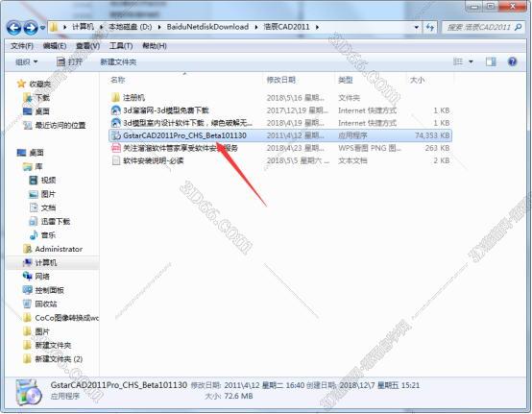The height and width of the screenshot is (414, 532).
Task: Open the CoCo图像转换成wc folder
Action: point(67,318)
